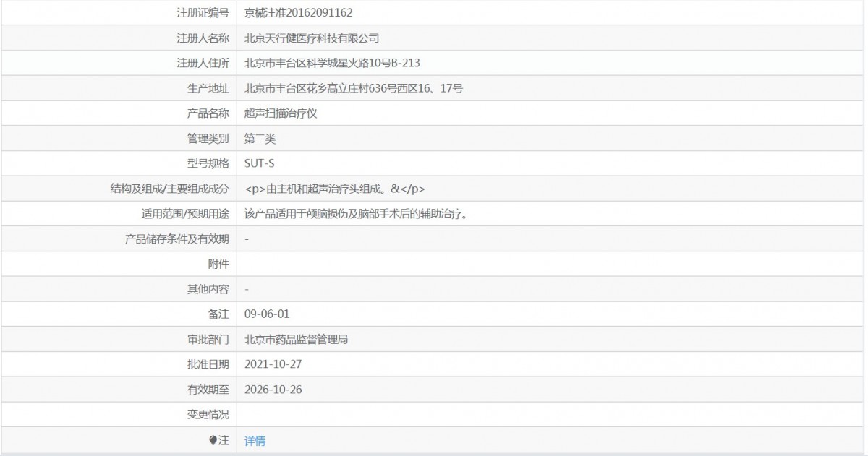
Task: Select product name 超声扫描治疗仪
Action: tap(281, 113)
